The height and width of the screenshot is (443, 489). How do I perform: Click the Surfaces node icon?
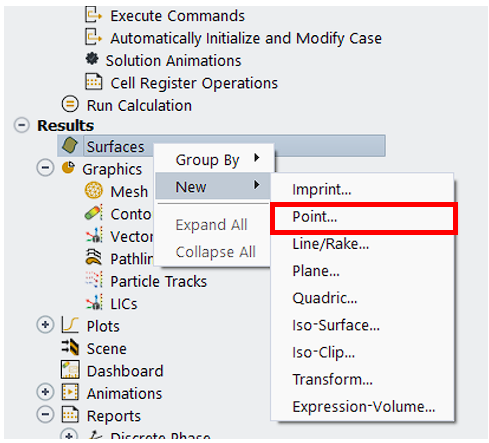70,146
